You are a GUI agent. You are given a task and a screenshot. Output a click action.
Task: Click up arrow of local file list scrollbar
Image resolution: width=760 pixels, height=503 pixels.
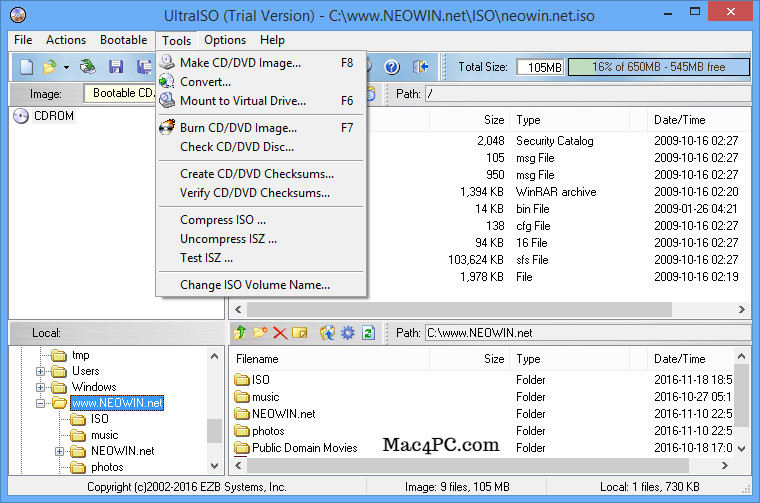click(742, 357)
